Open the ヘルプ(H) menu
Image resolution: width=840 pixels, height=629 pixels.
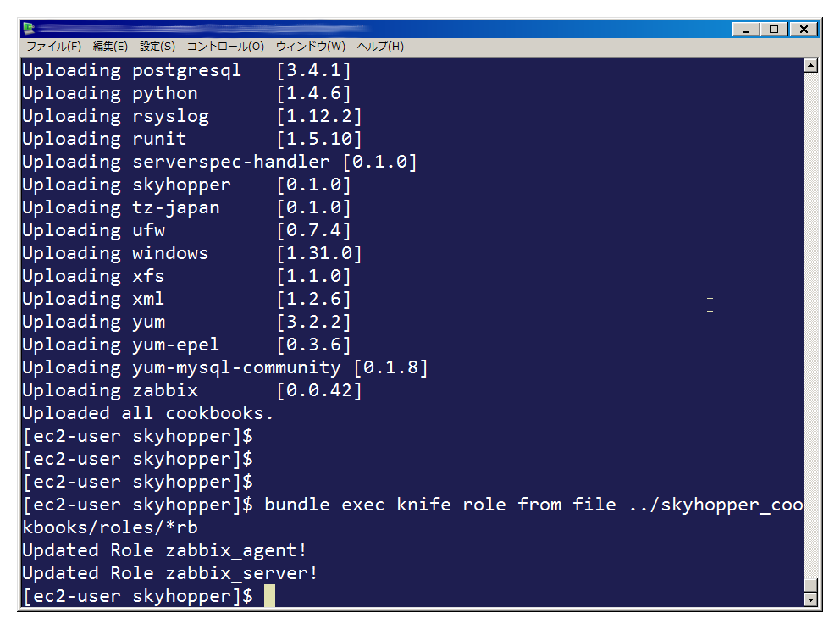(380, 47)
